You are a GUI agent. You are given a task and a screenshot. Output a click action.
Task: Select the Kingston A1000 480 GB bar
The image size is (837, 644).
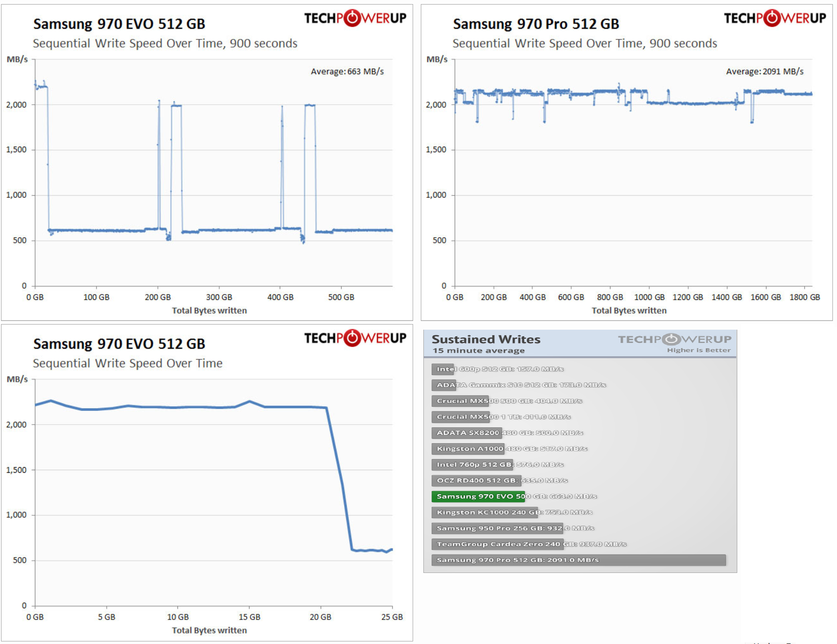pyautogui.click(x=468, y=448)
